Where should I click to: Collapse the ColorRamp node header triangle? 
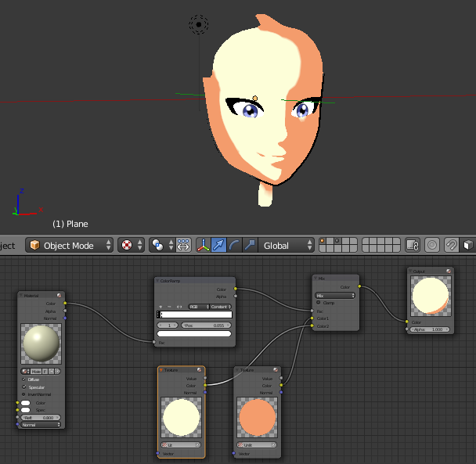[157, 280]
